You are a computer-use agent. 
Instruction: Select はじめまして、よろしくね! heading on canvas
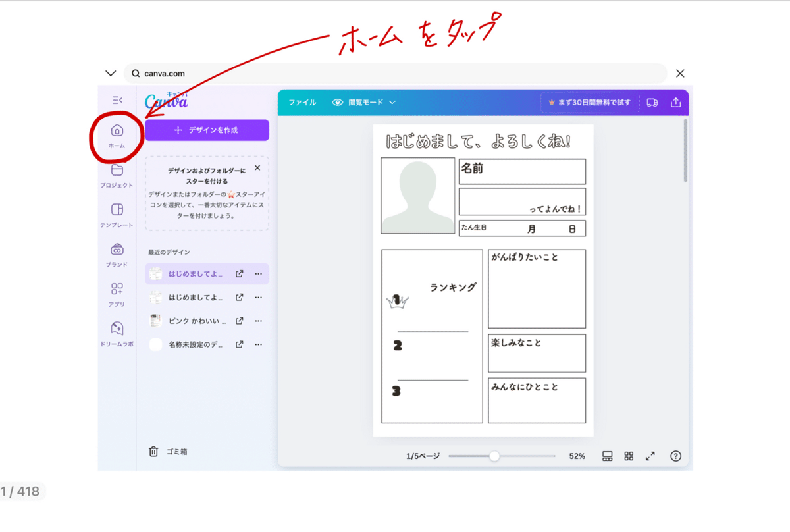click(478, 142)
